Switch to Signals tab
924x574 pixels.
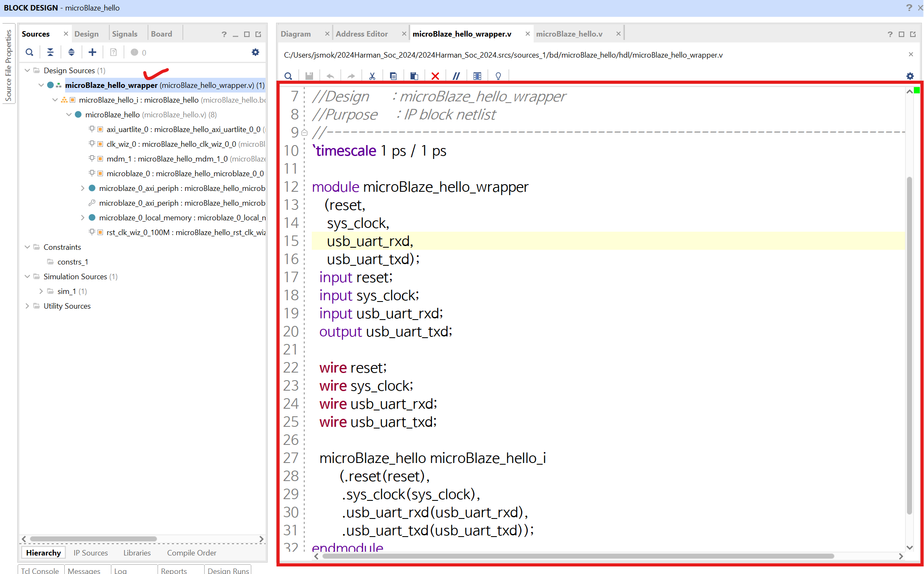[125, 34]
